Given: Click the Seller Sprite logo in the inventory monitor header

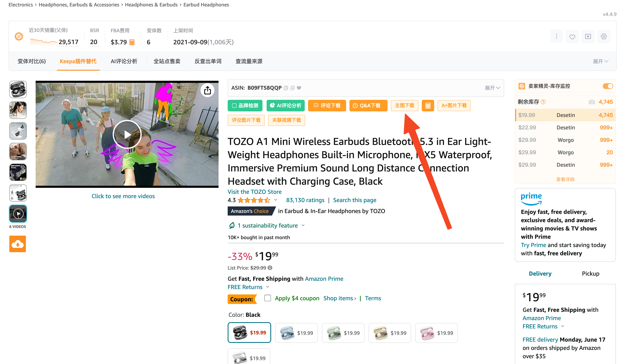Looking at the screenshot, I should (x=522, y=86).
